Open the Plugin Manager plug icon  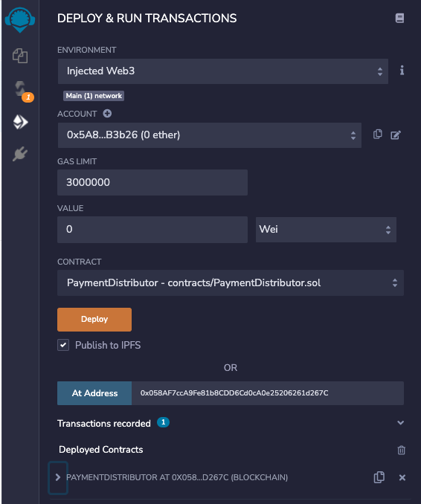[20, 154]
